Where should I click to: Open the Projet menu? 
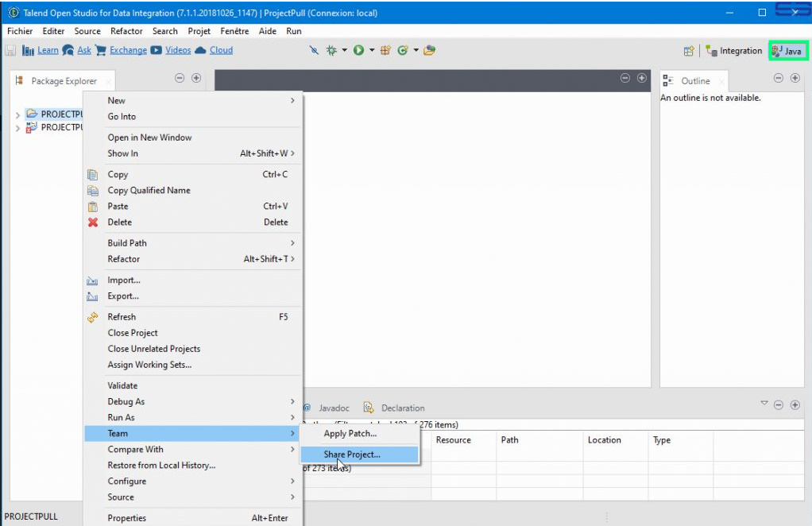(x=199, y=31)
